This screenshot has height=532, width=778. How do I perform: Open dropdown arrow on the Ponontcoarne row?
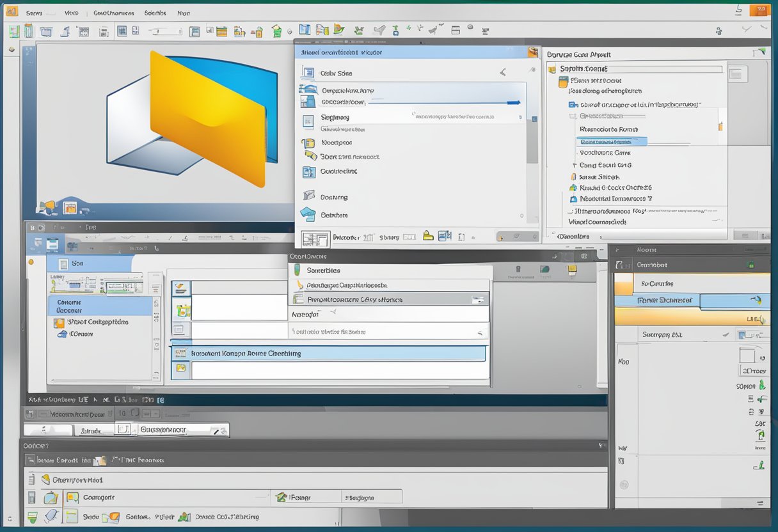pyautogui.click(x=477, y=299)
